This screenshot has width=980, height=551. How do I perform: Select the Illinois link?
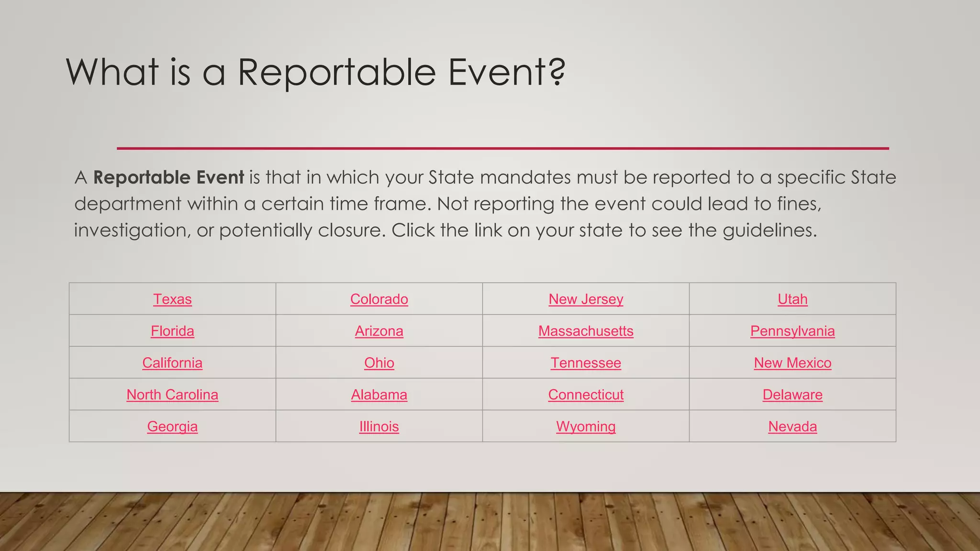379,427
